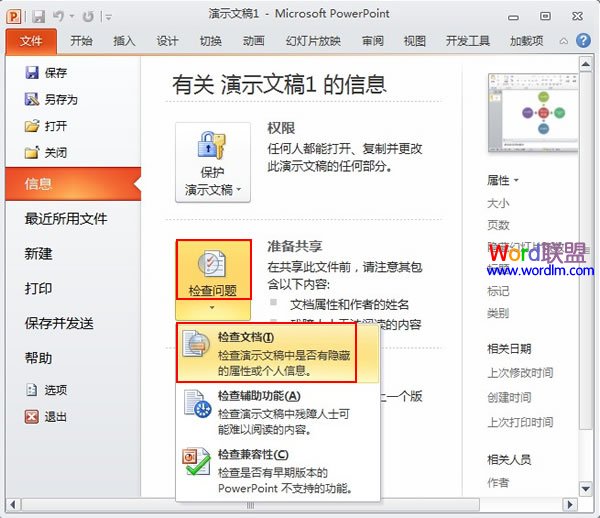
Task: Open the undo history dropdown arrow
Action: (72, 16)
